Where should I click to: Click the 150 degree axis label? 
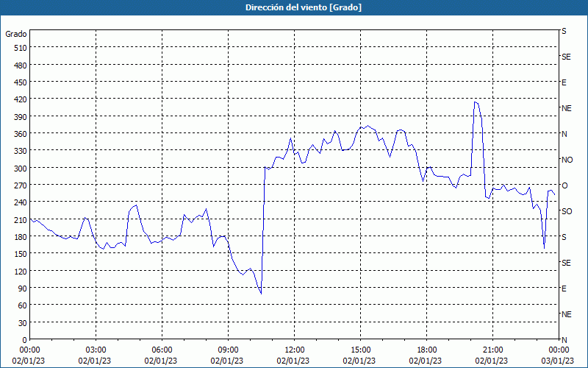[x=21, y=254]
